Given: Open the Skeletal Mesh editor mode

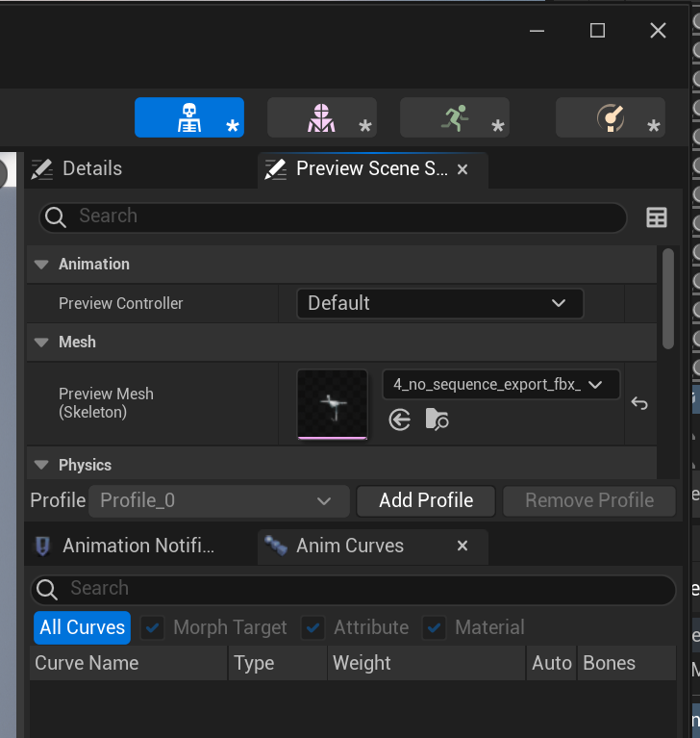Looking at the screenshot, I should tap(321, 117).
